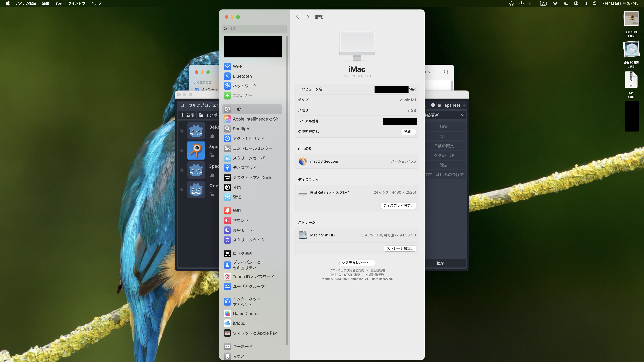Select 集中モード focus settings
This screenshot has height=362, width=644.
coord(252,230)
